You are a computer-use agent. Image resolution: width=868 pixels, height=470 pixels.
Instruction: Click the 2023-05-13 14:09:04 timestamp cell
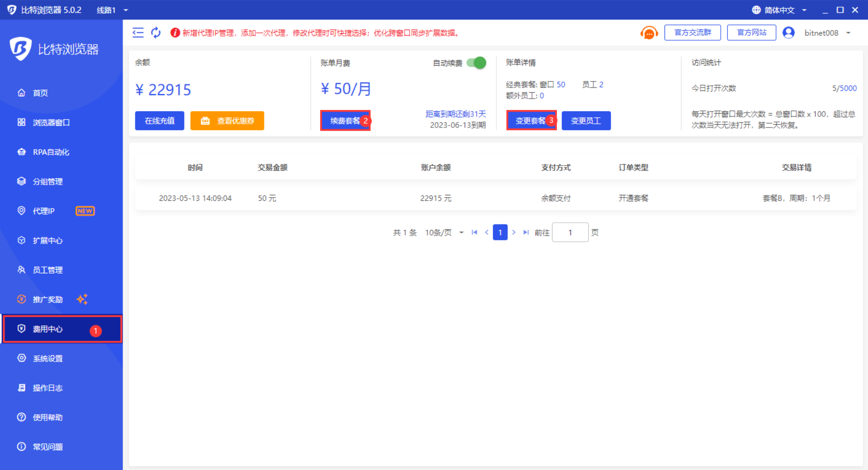click(x=195, y=198)
